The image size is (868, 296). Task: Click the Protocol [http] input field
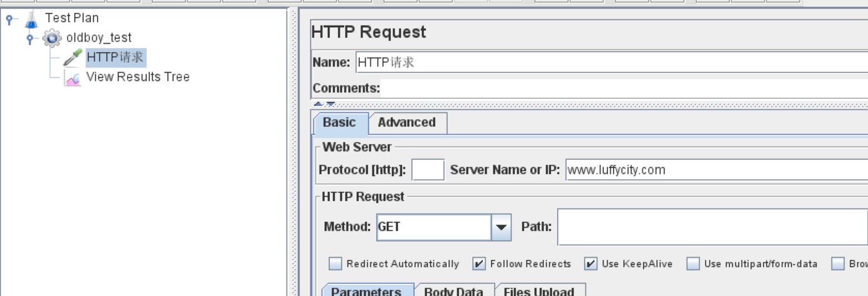428,170
